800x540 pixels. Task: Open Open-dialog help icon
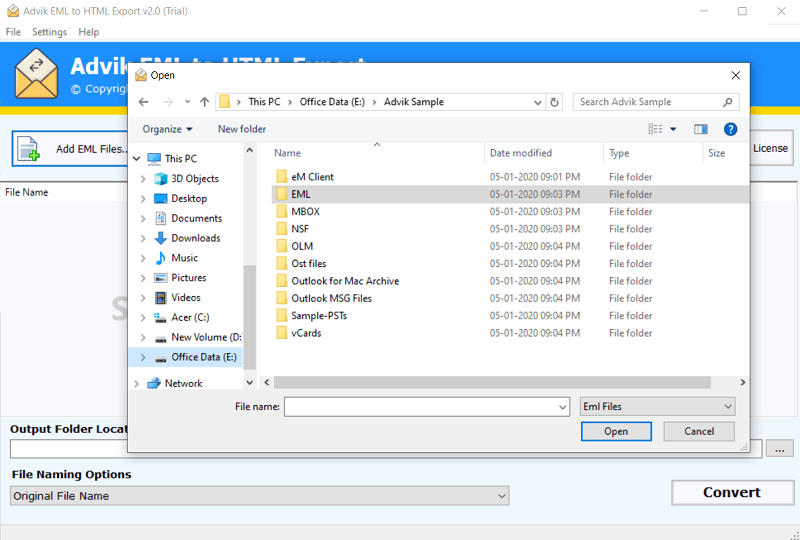(x=730, y=129)
